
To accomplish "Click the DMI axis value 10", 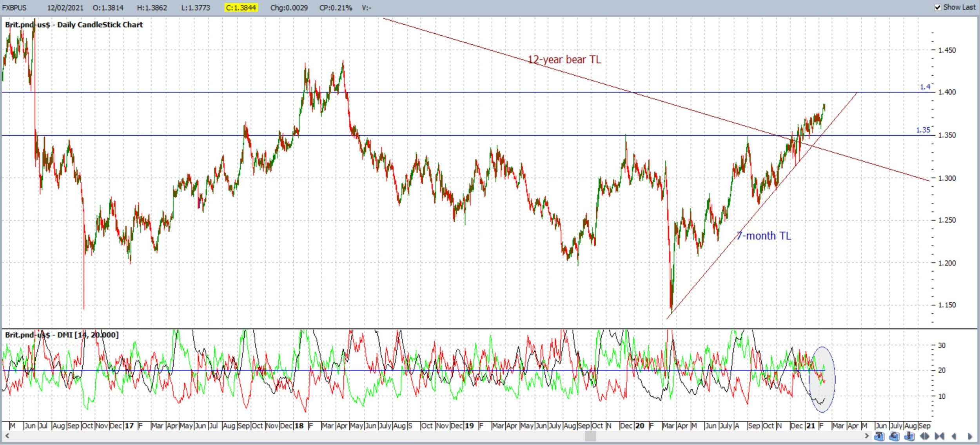I will 942,396.
